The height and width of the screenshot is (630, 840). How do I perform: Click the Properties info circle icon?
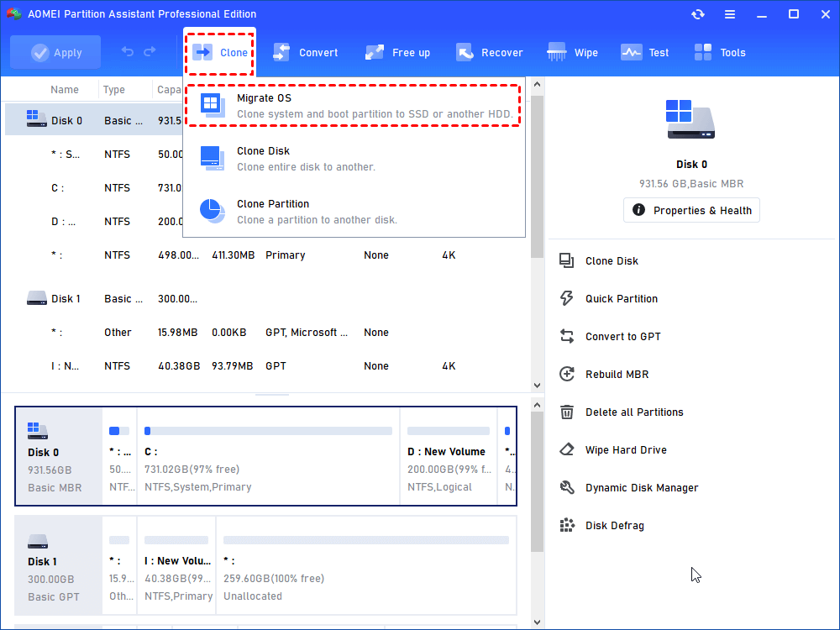pos(638,209)
